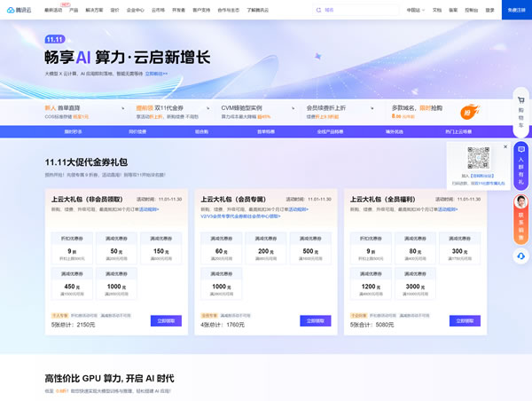532x401 pixels.
Task: Expand the CVM体验型实例 promo arrow
Action: click(x=293, y=108)
